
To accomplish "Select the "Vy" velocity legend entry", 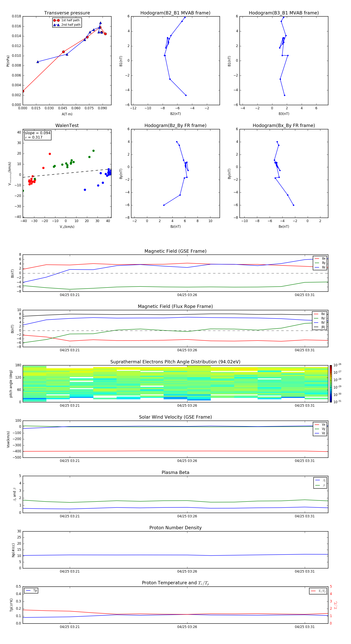I will 320,429.
